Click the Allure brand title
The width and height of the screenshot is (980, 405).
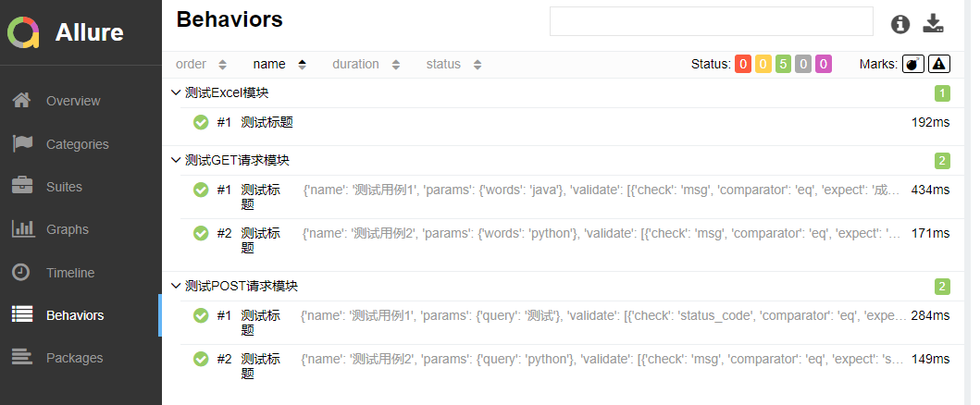pyautogui.click(x=90, y=31)
